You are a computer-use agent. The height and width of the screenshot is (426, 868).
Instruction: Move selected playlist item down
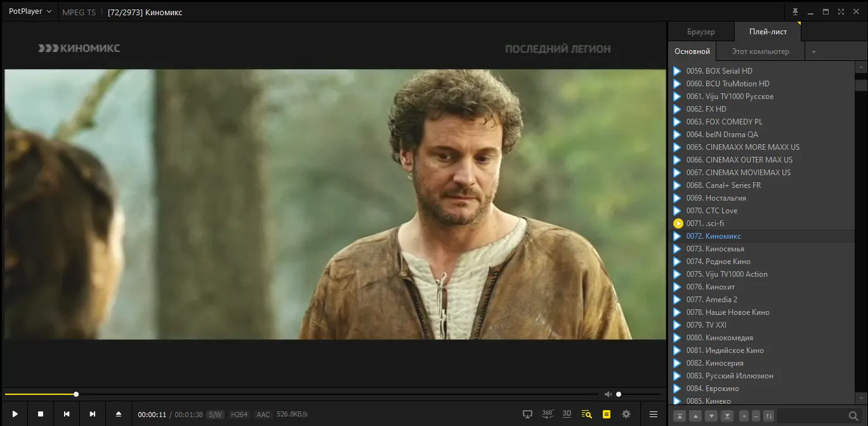pos(711,416)
